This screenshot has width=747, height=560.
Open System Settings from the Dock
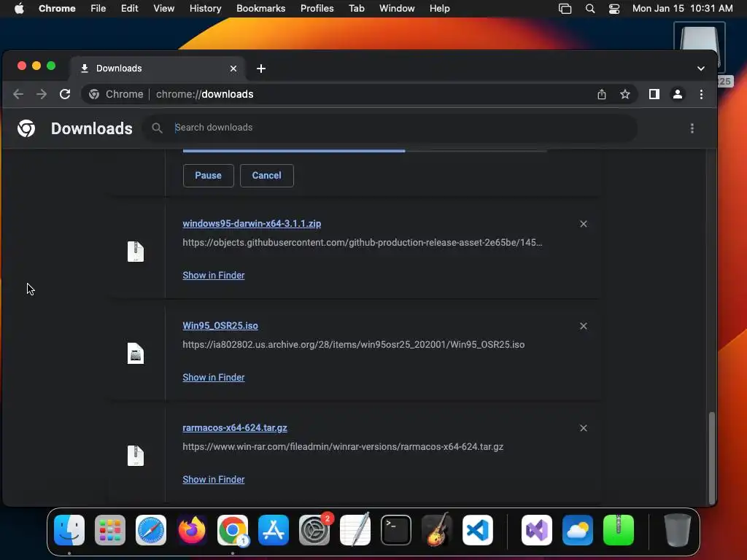pyautogui.click(x=314, y=530)
